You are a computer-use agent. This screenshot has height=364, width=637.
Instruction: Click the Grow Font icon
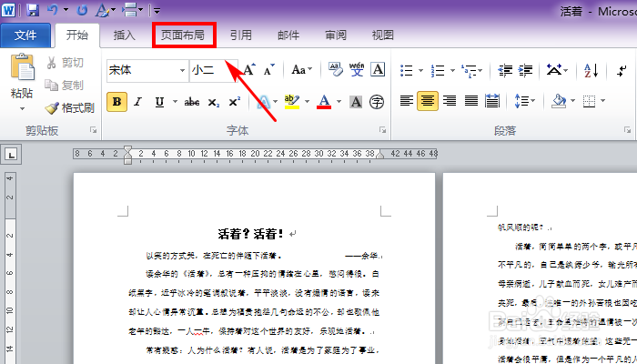249,69
